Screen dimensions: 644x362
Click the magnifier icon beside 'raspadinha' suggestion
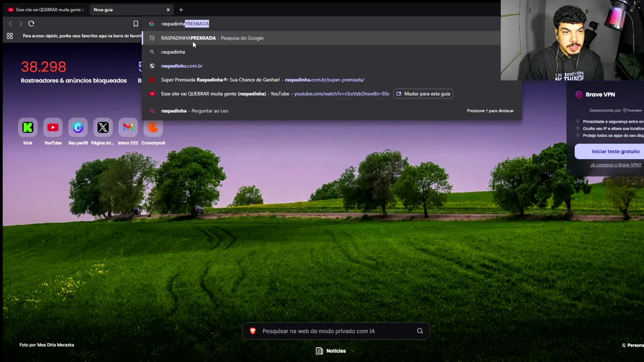(152, 52)
